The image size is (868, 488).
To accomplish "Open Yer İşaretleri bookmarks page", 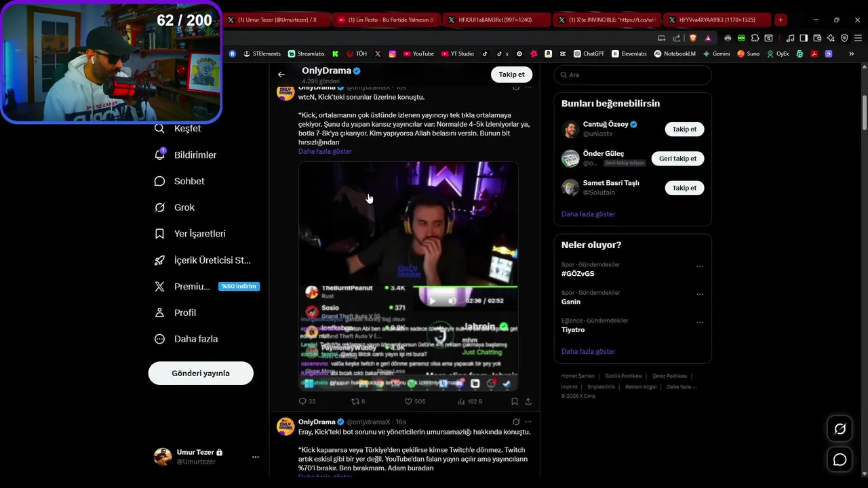I will 191,233.
